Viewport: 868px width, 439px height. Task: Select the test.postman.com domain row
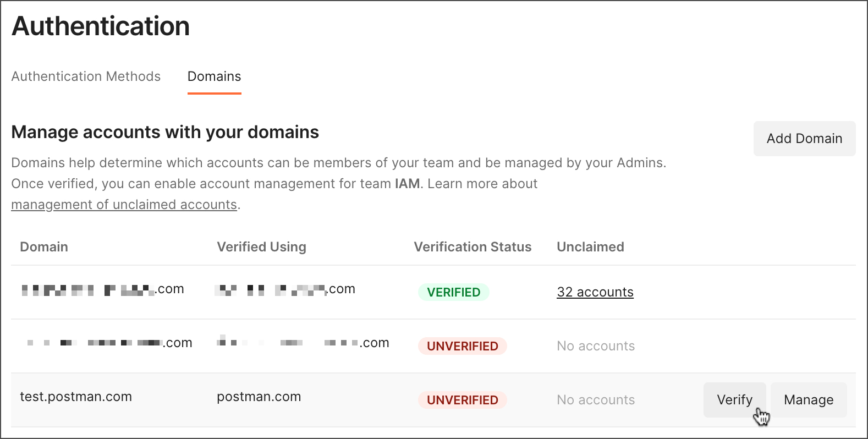tap(76, 396)
